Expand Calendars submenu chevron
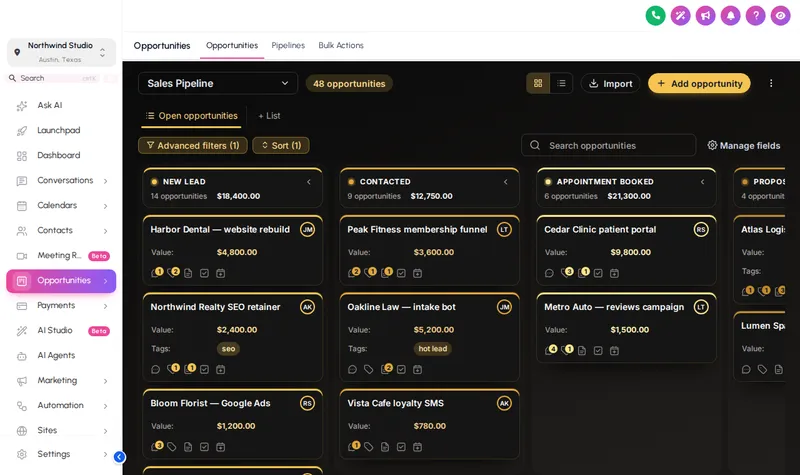Viewport: 800px width, 475px height. (x=106, y=206)
